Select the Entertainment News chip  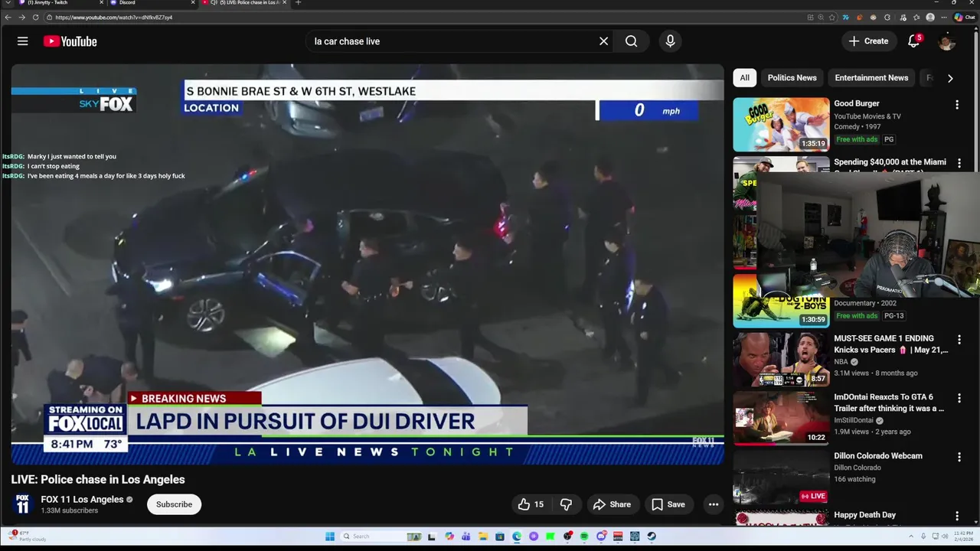(871, 77)
